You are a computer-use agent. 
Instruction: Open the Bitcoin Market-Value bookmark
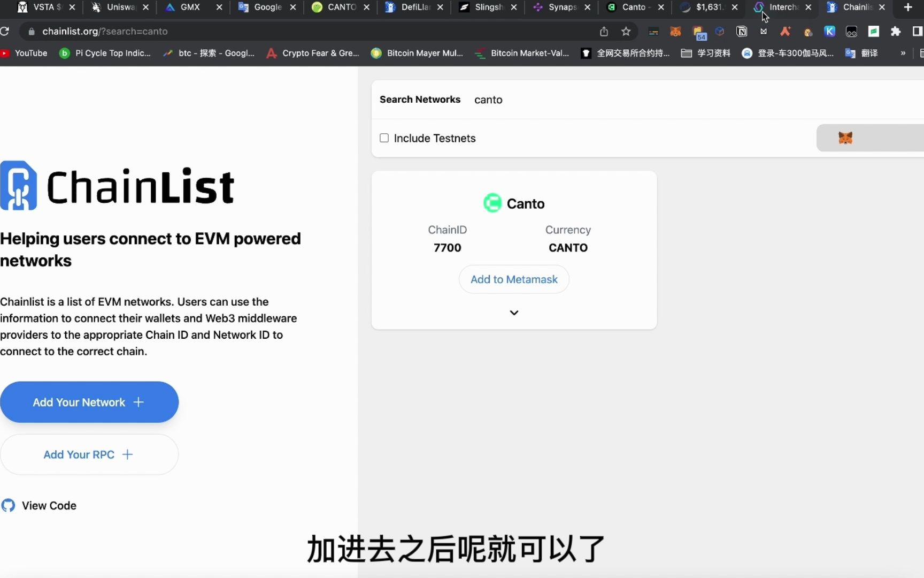[x=522, y=53]
